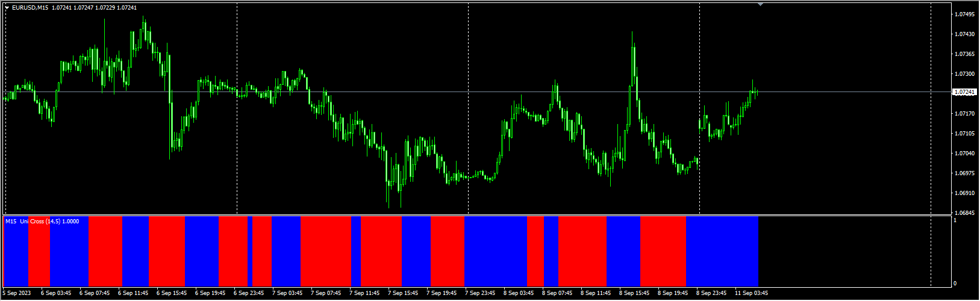Image resolution: width=980 pixels, height=301 pixels.
Task: Click the 1.07105 price axis label
Action: point(966,134)
